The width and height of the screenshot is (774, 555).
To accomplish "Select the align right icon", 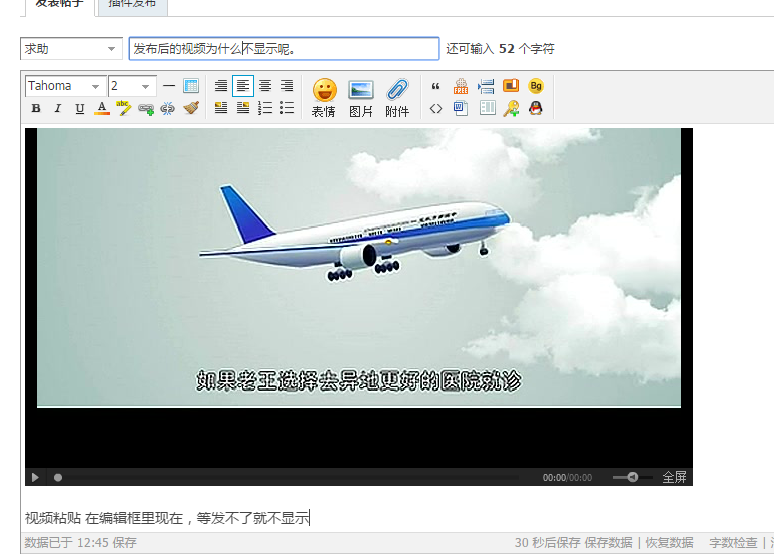I will coord(287,86).
